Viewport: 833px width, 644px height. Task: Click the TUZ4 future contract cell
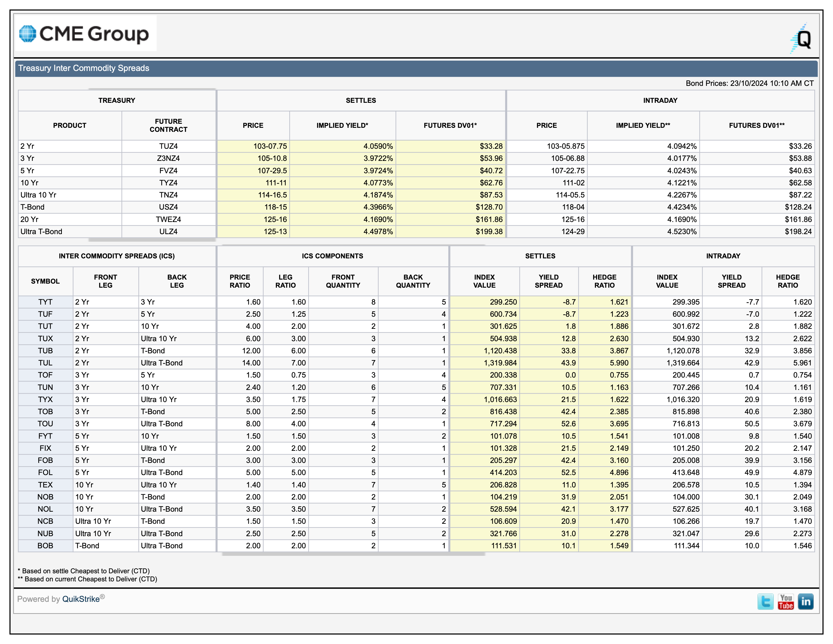click(x=168, y=146)
